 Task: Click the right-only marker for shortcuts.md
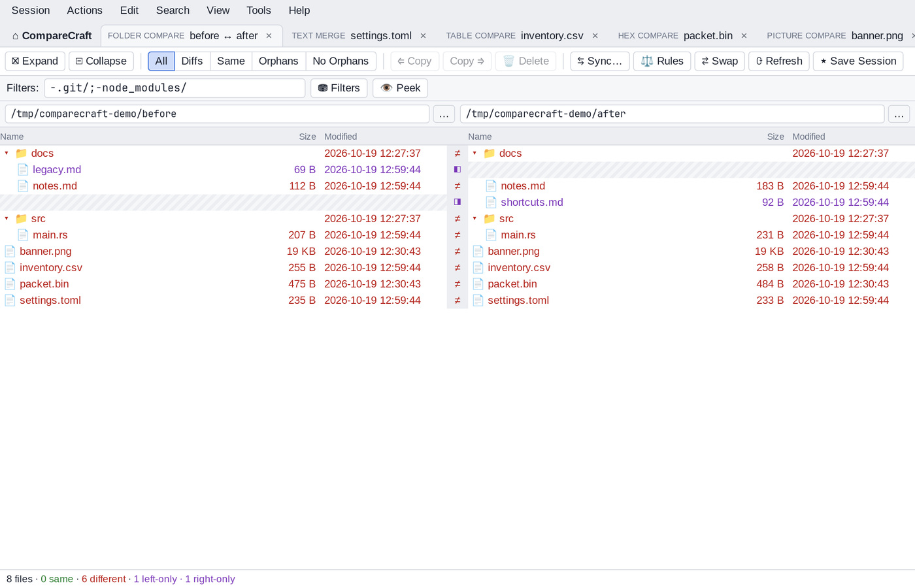(x=457, y=202)
